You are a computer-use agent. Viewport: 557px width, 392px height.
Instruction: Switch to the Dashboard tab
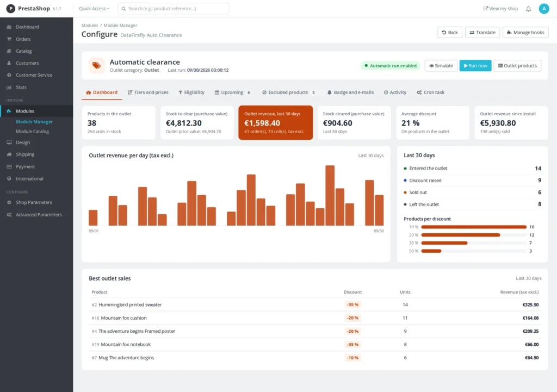[102, 92]
